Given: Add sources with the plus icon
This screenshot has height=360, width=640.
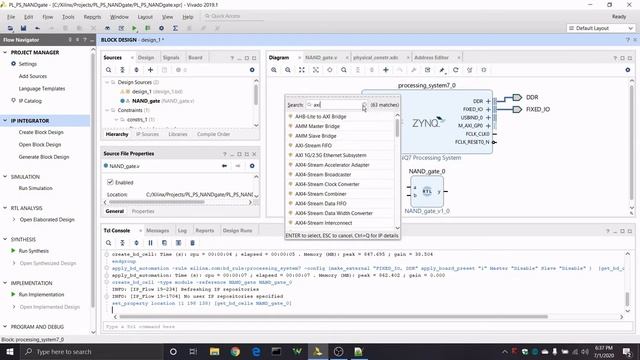Looking at the screenshot, I should (x=150, y=70).
